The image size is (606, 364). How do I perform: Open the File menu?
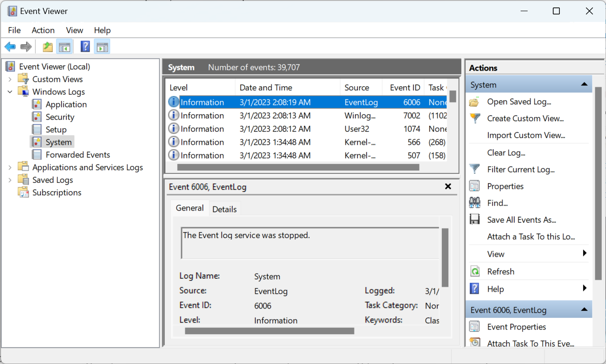pyautogui.click(x=14, y=30)
